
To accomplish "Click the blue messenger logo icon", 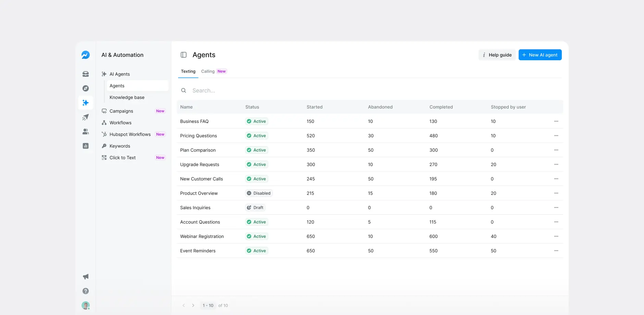I will coord(86,55).
